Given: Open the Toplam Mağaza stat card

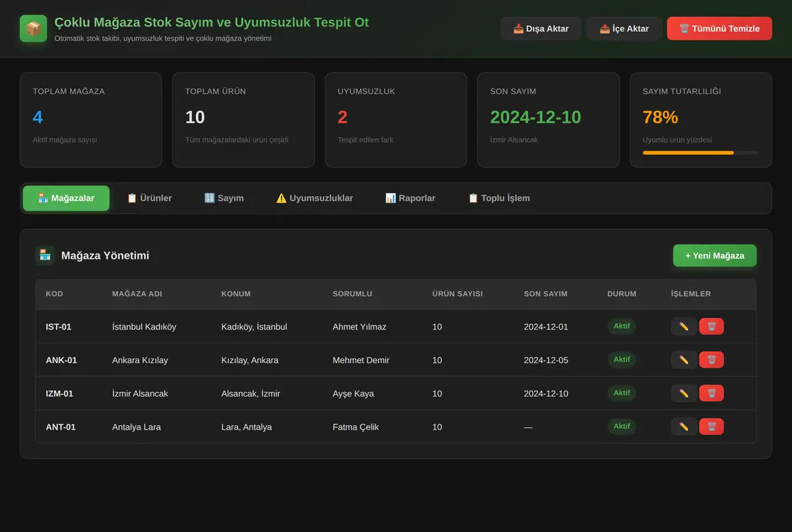Looking at the screenshot, I should click(91, 119).
